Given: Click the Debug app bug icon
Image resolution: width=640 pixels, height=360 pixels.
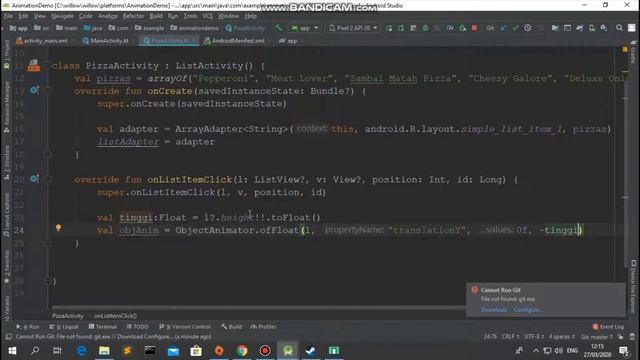Looking at the screenshot, I should coord(425,28).
